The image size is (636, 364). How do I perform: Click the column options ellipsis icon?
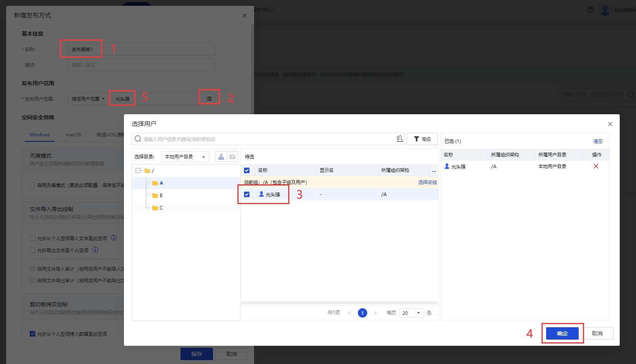(x=434, y=170)
